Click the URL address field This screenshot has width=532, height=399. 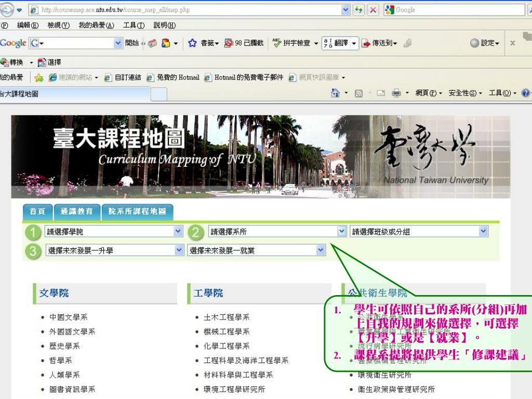(x=190, y=10)
